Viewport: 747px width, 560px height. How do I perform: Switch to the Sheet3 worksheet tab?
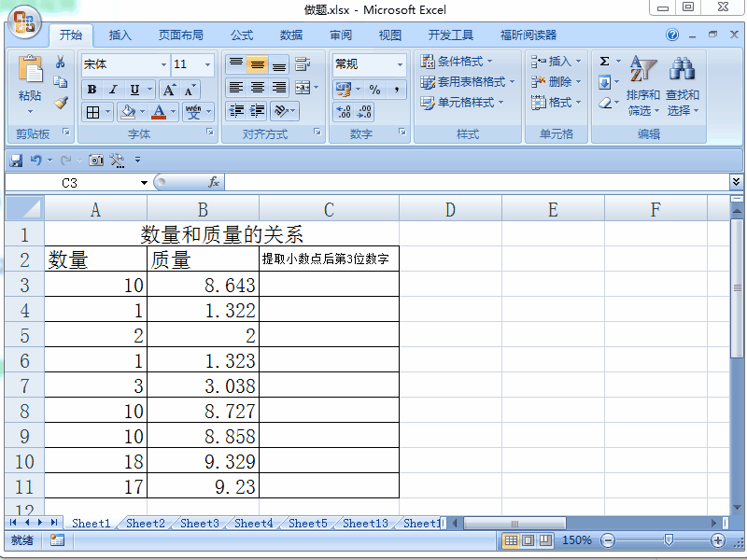click(199, 524)
